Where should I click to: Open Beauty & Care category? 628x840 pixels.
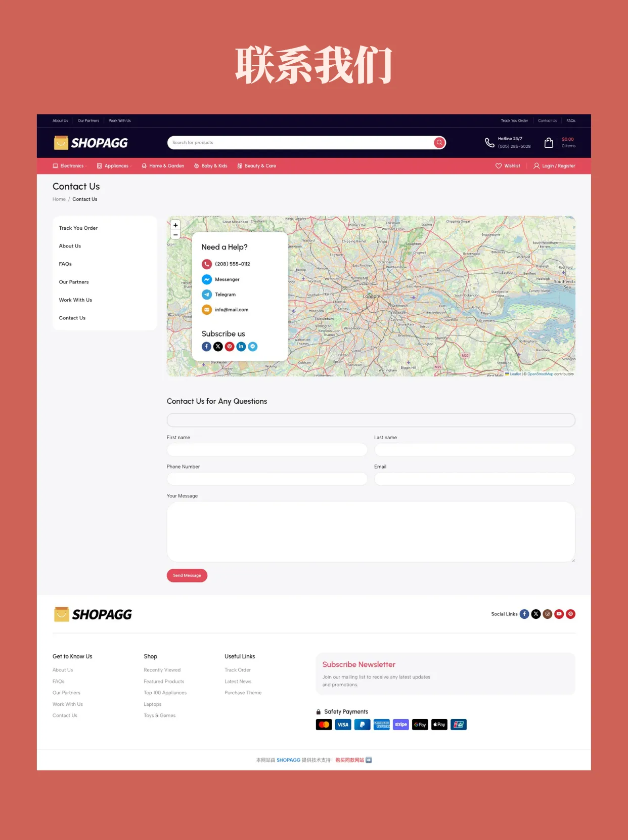[257, 166]
